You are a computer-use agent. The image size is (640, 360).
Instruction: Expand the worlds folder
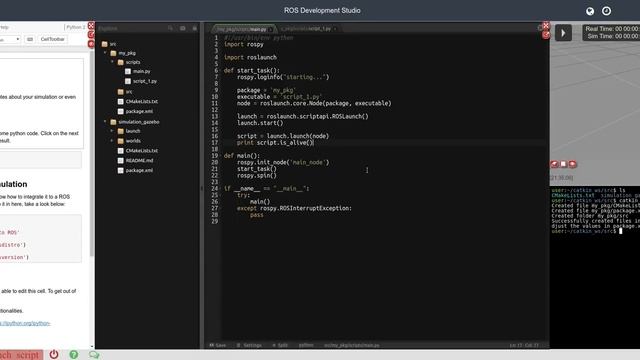click(x=112, y=141)
